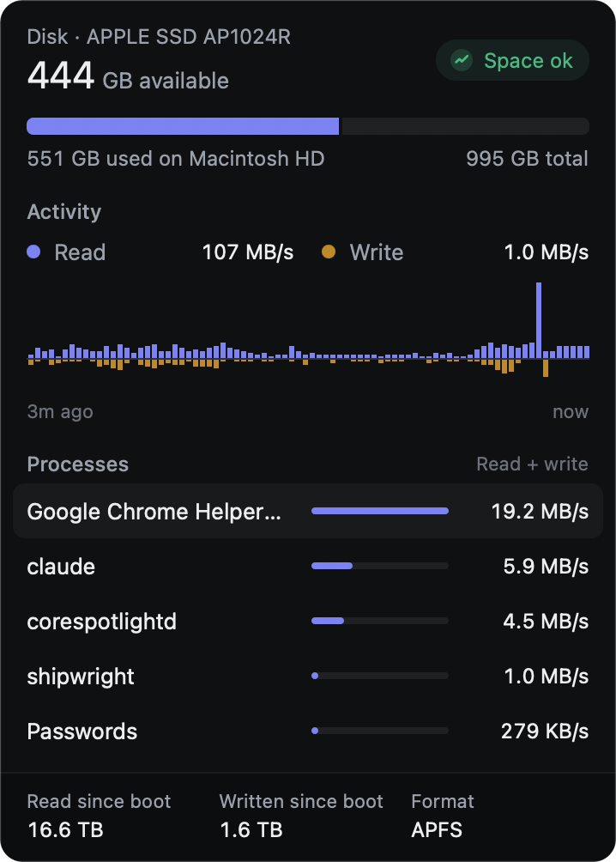The width and height of the screenshot is (616, 862).
Task: Click the purple Read legend dot
Action: coord(33,252)
